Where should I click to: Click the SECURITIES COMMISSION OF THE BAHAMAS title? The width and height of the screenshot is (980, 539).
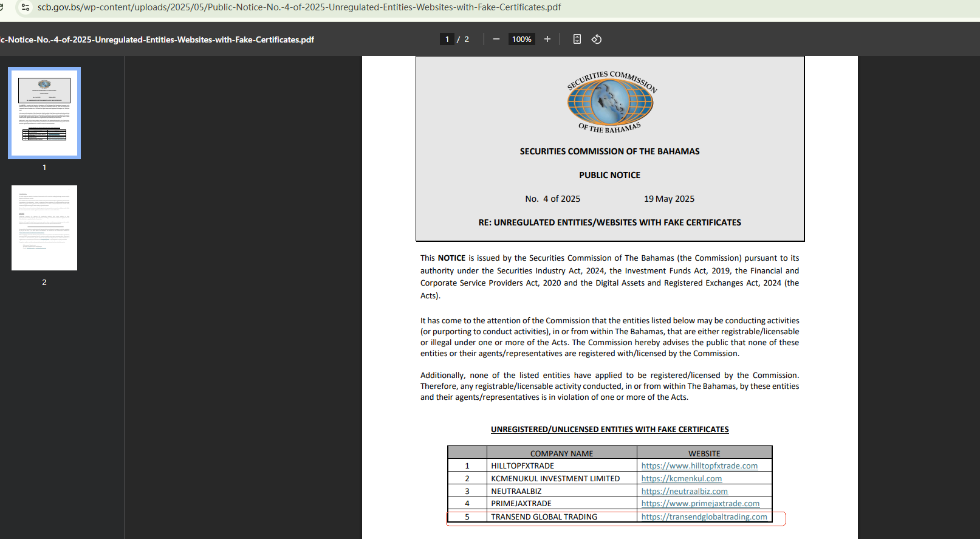pos(609,151)
